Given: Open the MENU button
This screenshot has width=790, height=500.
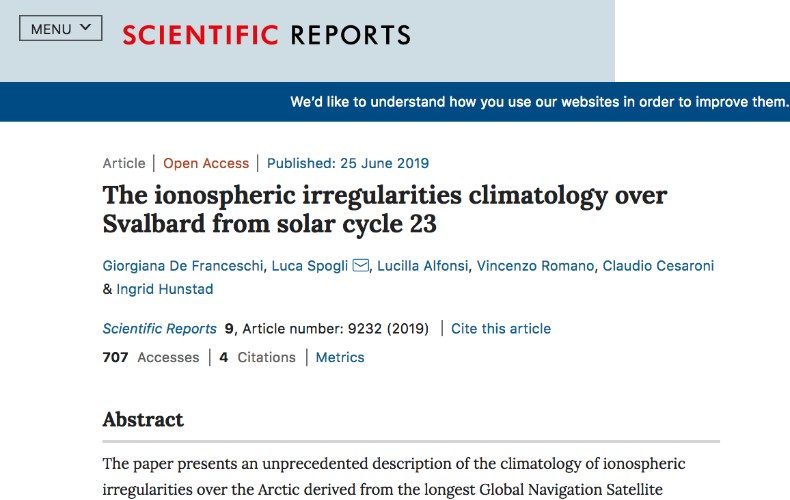Looking at the screenshot, I should 60,28.
